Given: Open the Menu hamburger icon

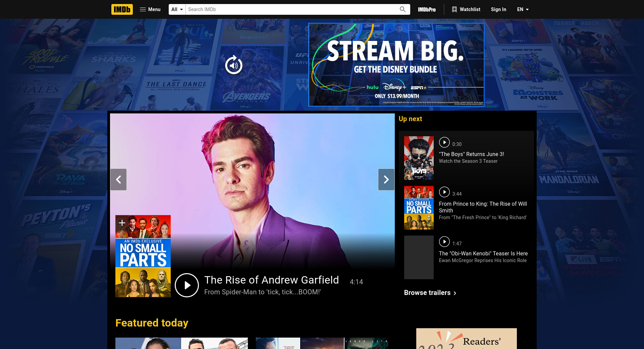Looking at the screenshot, I should [x=143, y=9].
